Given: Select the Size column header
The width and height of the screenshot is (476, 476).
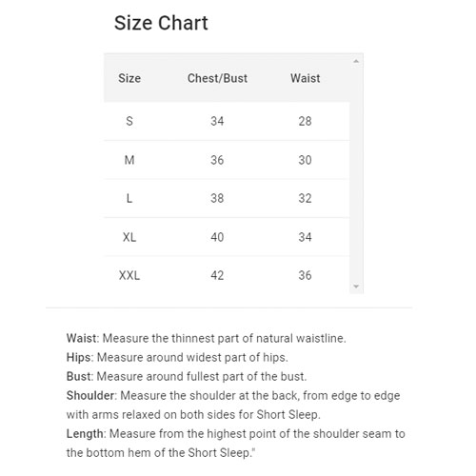Looking at the screenshot, I should click(x=129, y=78).
